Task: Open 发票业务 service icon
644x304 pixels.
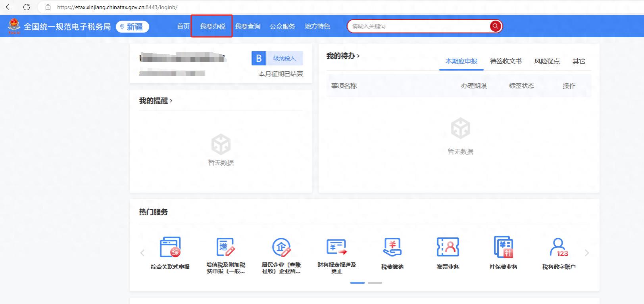Action: point(448,247)
